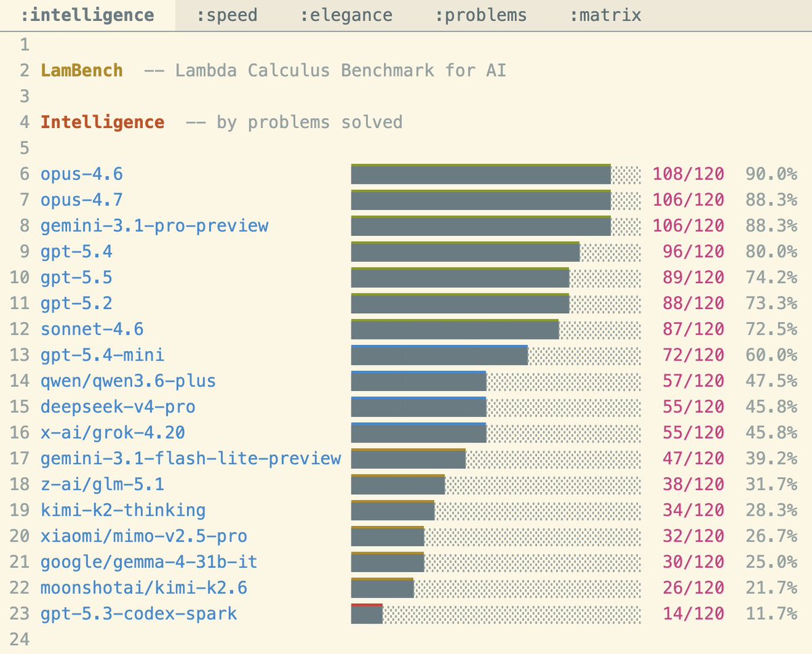Click the gpt-5.3-codex-spark progress bar

point(496,614)
